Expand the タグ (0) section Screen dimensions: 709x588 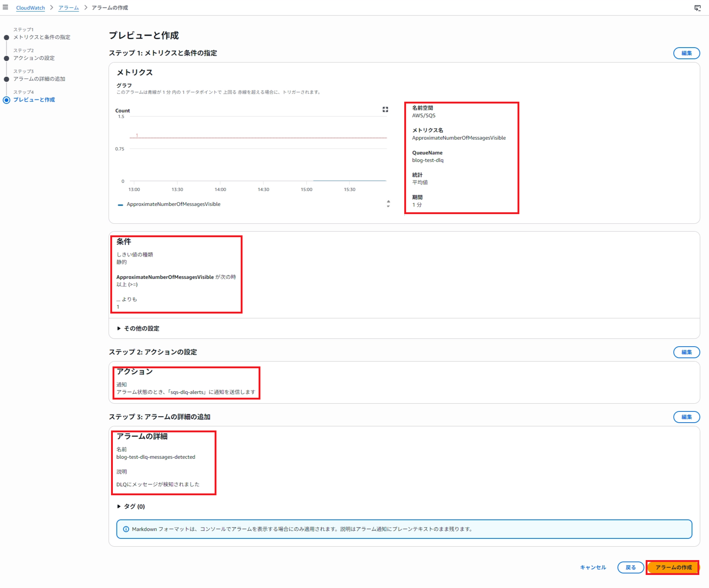click(x=131, y=506)
